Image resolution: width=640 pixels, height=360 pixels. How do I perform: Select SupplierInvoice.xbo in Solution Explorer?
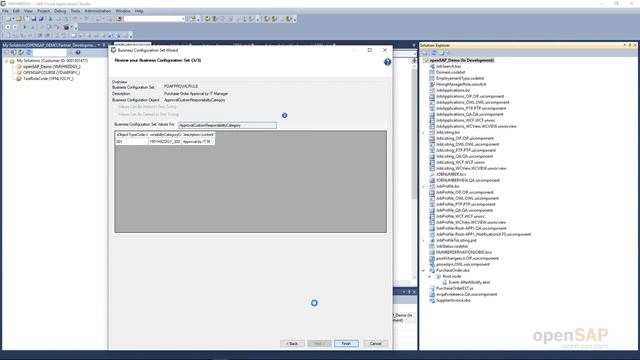453,300
